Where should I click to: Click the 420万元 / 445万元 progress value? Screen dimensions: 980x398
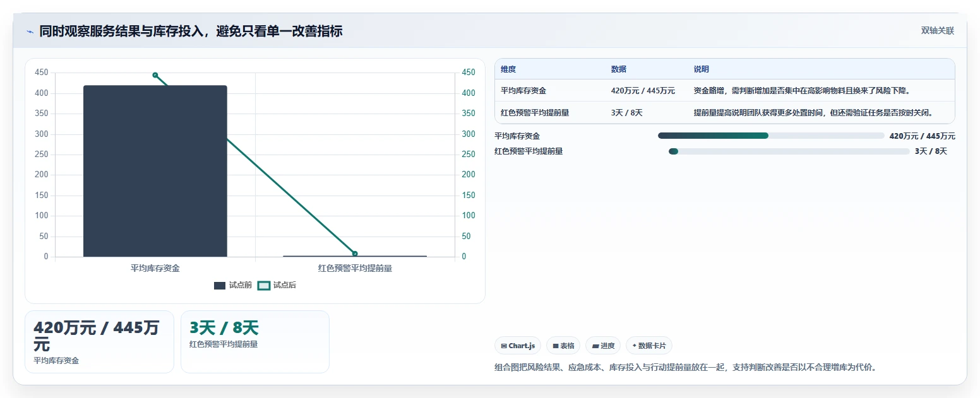(x=922, y=136)
